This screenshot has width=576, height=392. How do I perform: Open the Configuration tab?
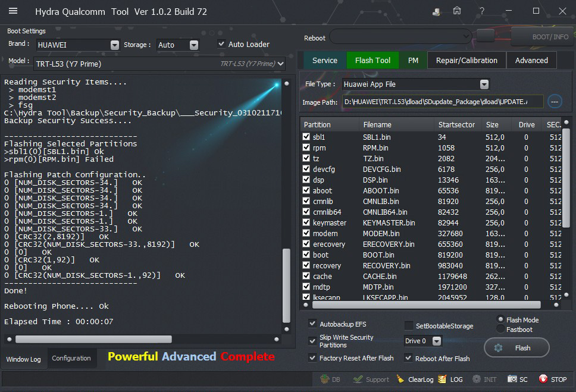point(71,358)
